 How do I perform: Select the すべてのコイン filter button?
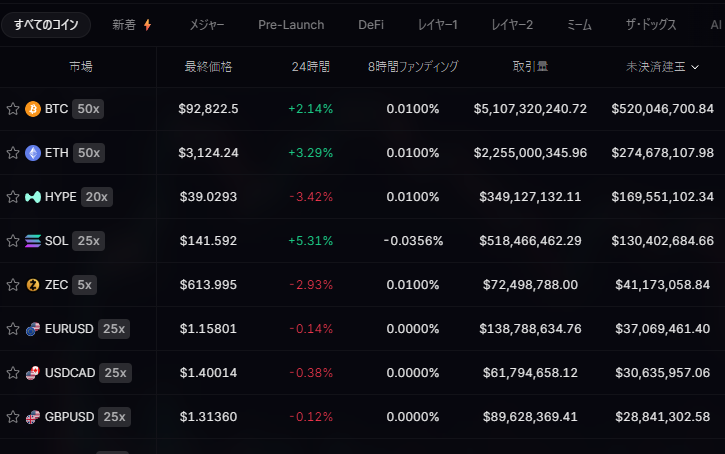pos(46,25)
